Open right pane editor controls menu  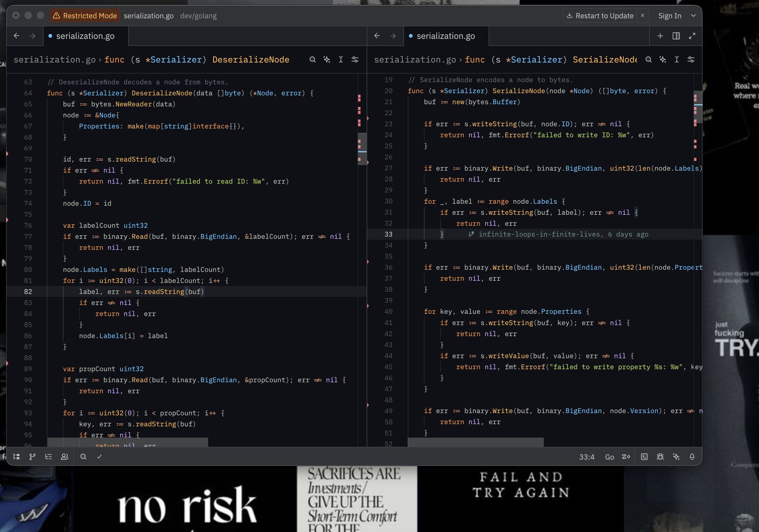click(x=691, y=59)
